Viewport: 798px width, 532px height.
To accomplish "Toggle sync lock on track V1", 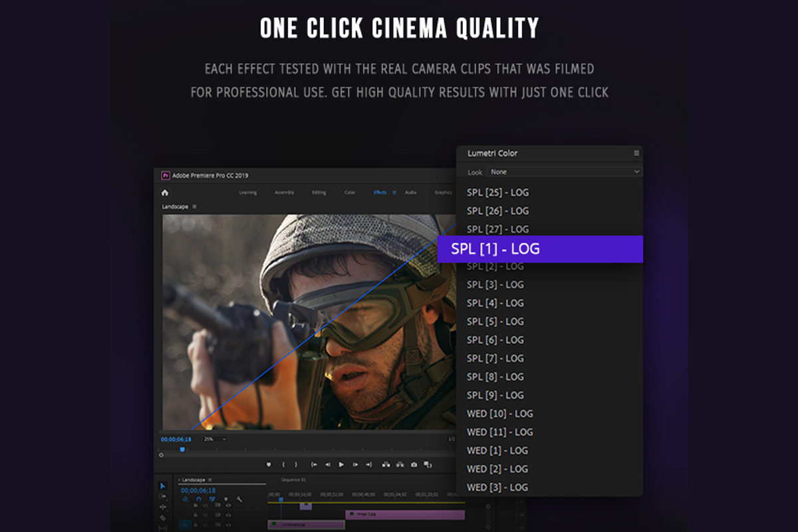I will 217,525.
